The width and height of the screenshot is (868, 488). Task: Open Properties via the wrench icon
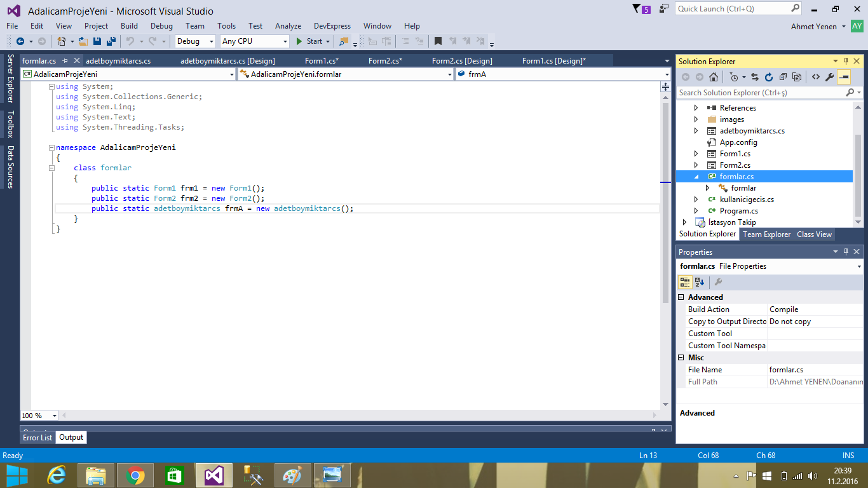point(829,76)
